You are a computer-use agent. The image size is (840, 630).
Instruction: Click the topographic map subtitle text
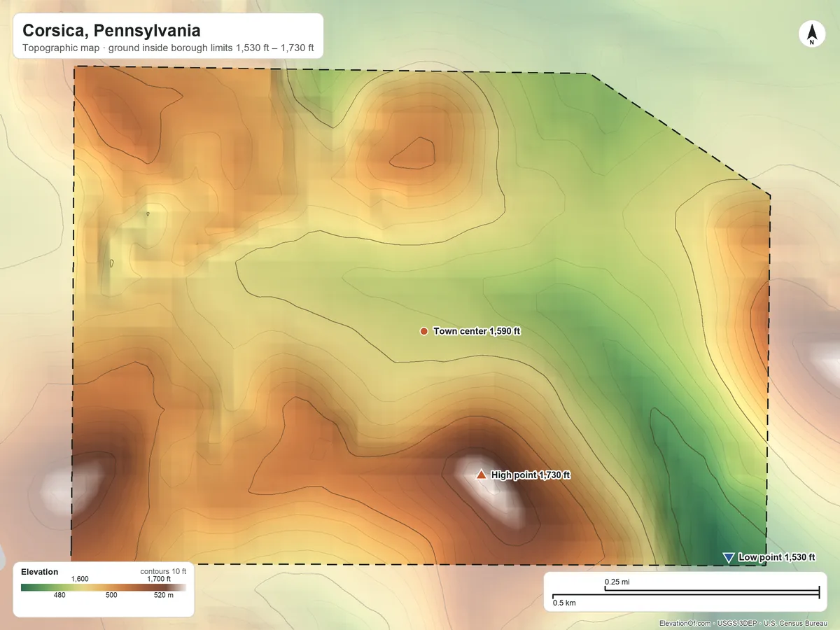168,50
